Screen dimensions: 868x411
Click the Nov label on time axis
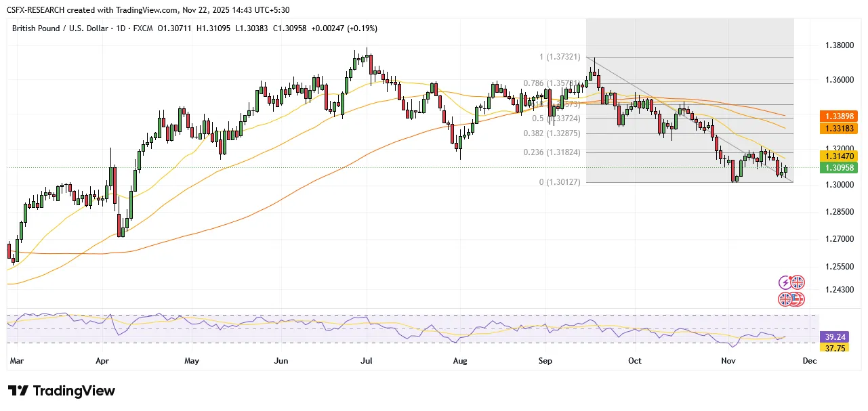[728, 362]
